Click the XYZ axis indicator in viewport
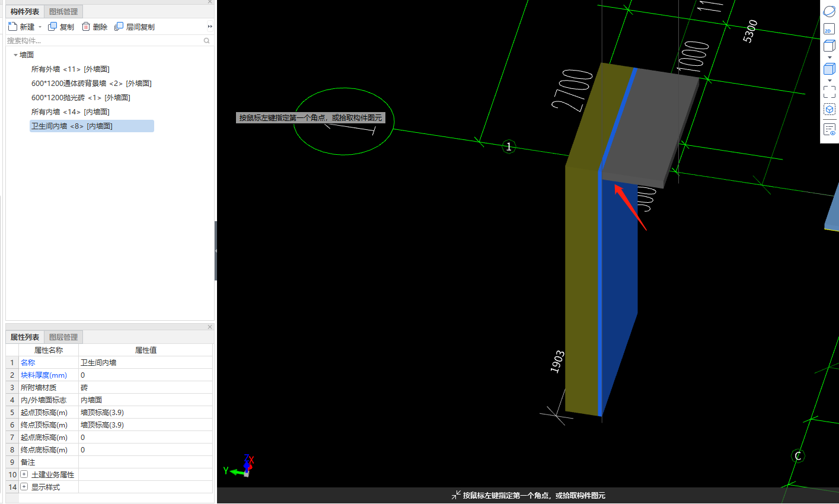839x504 pixels. (239, 466)
